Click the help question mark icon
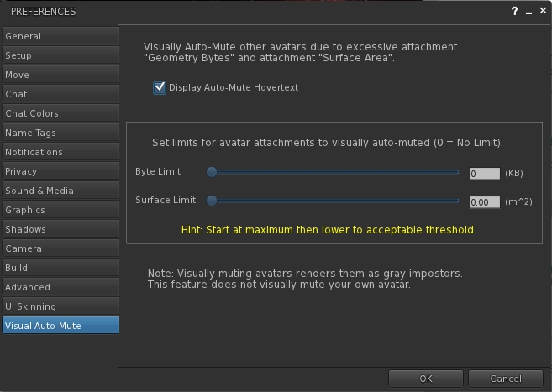Image resolution: width=552 pixels, height=392 pixels. [514, 12]
